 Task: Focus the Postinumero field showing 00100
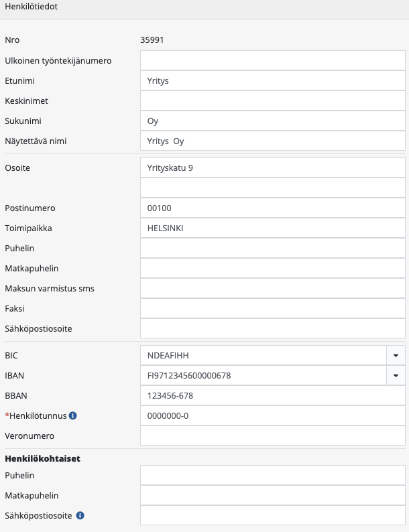click(273, 208)
